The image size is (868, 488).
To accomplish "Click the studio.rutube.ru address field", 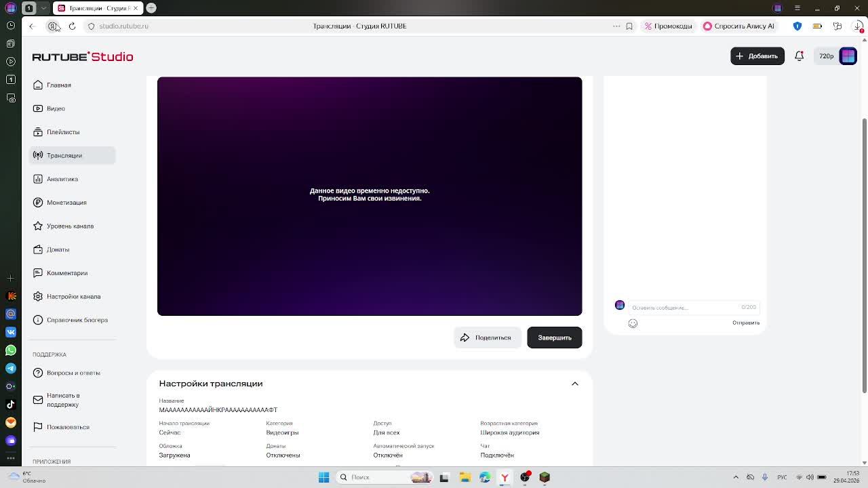I will click(123, 26).
